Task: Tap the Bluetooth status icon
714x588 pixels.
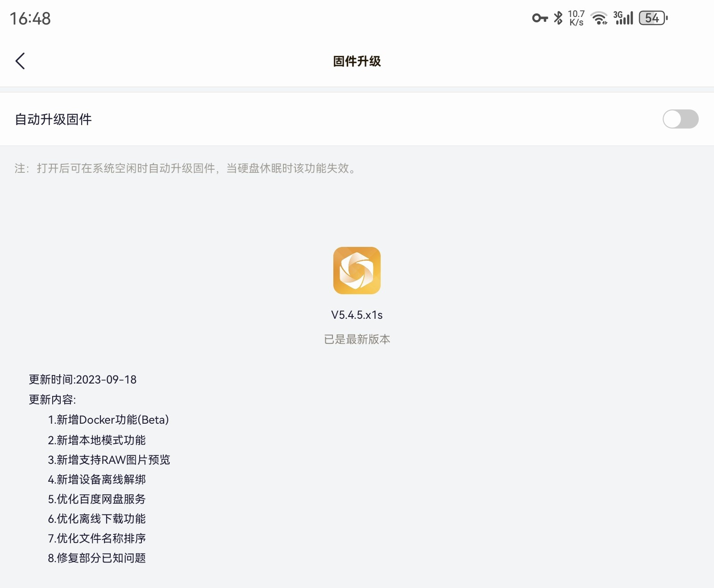Action: 558,18
